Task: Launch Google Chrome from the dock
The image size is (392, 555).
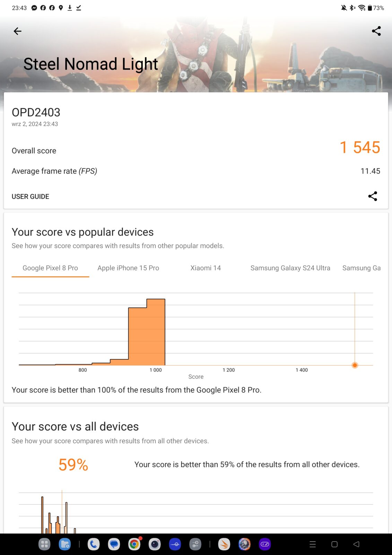Action: coord(134,544)
